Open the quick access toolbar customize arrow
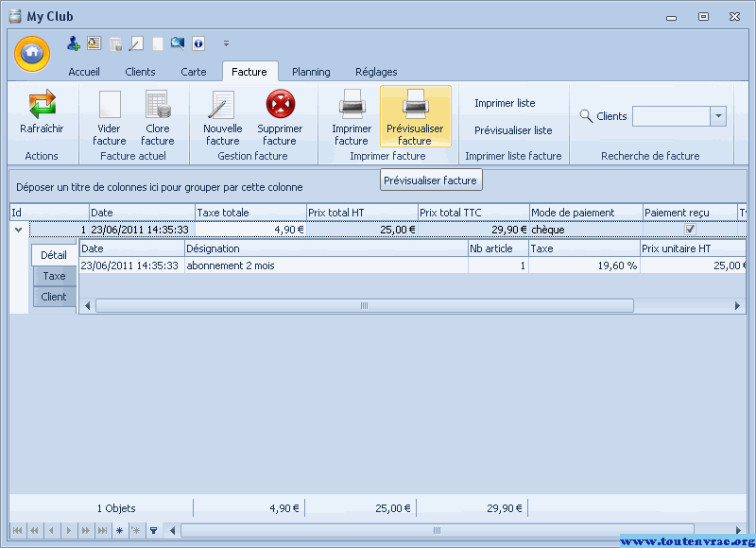 [226, 43]
